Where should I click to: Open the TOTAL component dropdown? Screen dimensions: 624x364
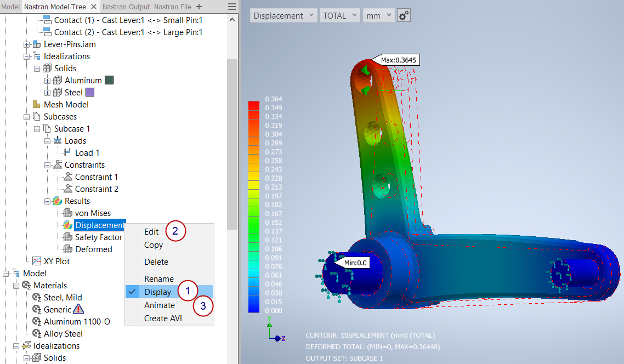(x=340, y=15)
